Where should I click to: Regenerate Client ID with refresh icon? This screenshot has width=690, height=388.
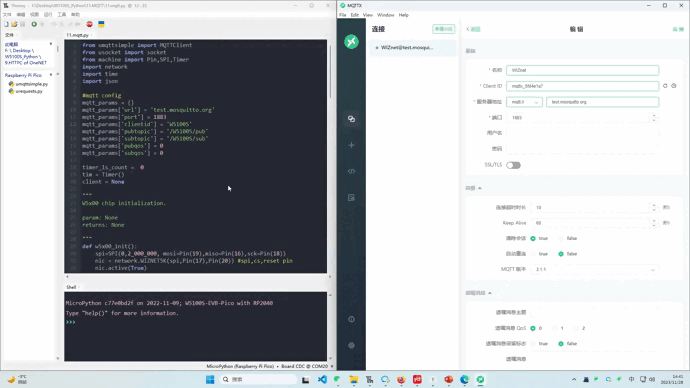[665, 86]
